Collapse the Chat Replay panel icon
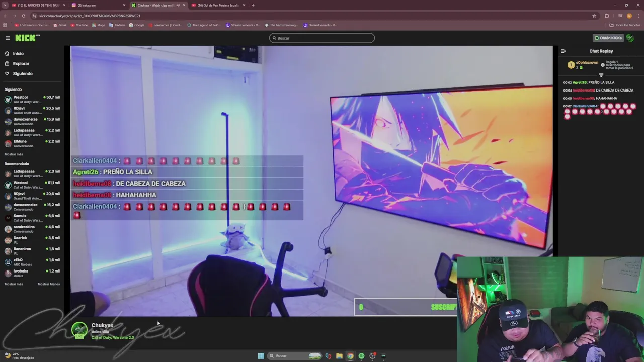 point(563,51)
